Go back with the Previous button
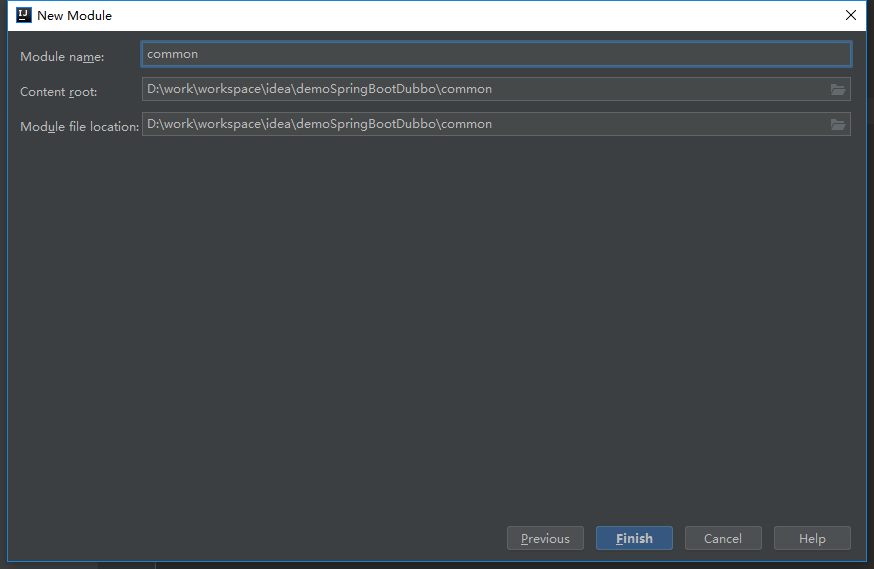The height and width of the screenshot is (569, 874). point(545,538)
